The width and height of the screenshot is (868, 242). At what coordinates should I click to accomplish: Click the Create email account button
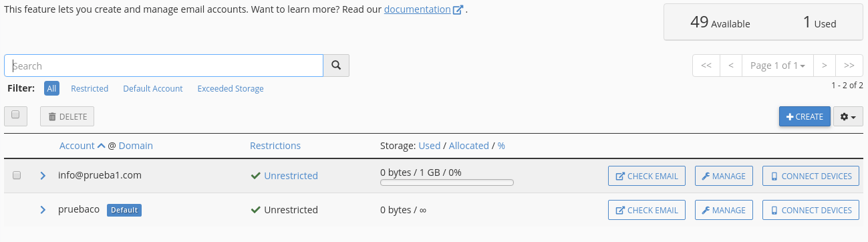click(805, 116)
